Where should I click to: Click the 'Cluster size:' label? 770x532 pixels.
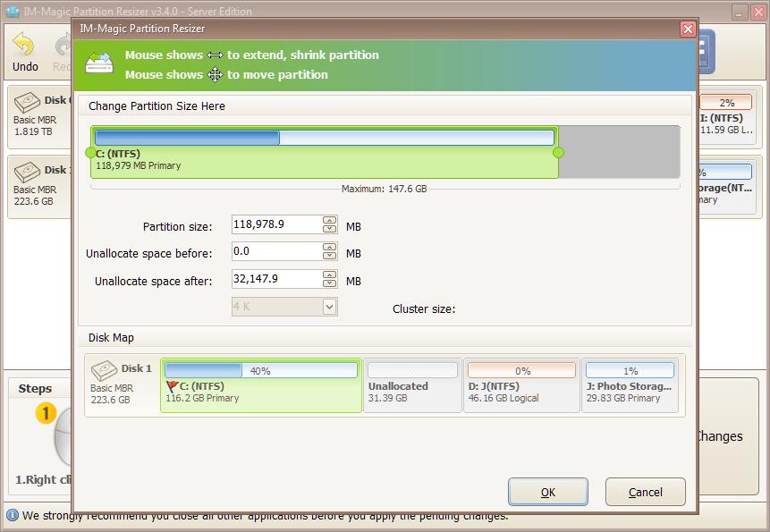(x=424, y=308)
